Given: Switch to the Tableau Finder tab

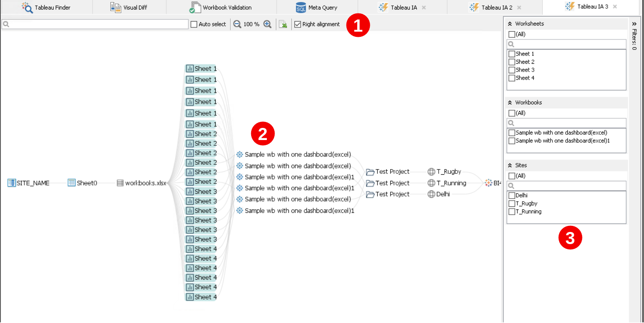Looking at the screenshot, I should [46, 7].
